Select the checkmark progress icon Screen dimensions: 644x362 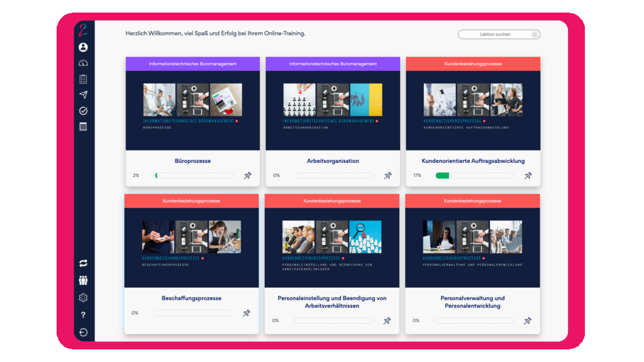tap(82, 110)
